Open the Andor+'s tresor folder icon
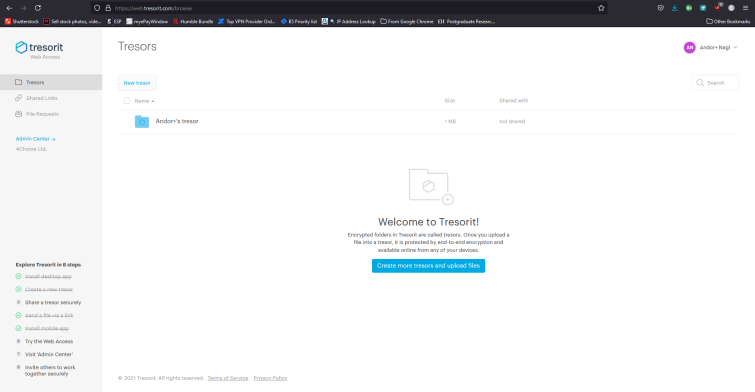 pyautogui.click(x=142, y=121)
